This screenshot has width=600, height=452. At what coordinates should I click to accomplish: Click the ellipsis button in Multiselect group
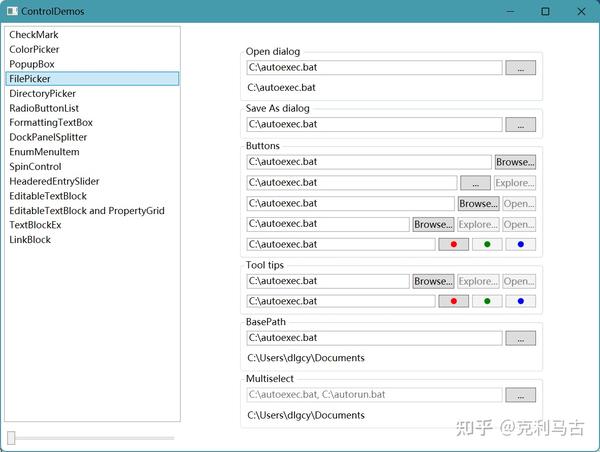tap(520, 395)
